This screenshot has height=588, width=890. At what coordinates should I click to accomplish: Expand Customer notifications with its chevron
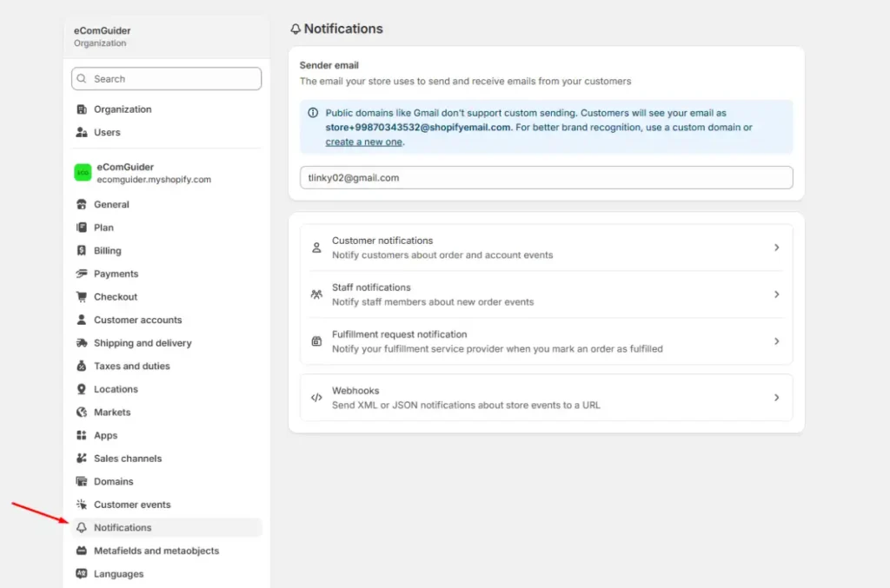coord(776,248)
